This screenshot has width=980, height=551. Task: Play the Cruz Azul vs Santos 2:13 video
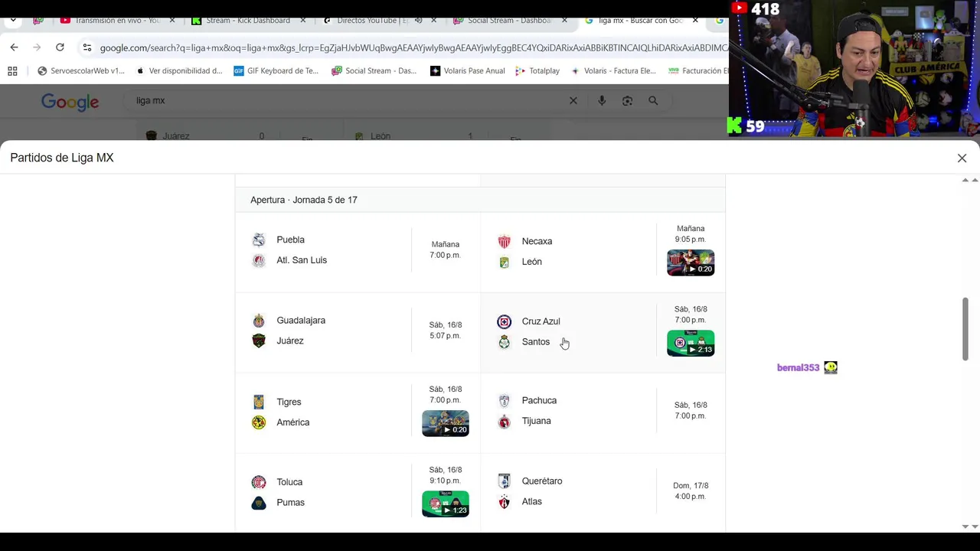[691, 343]
